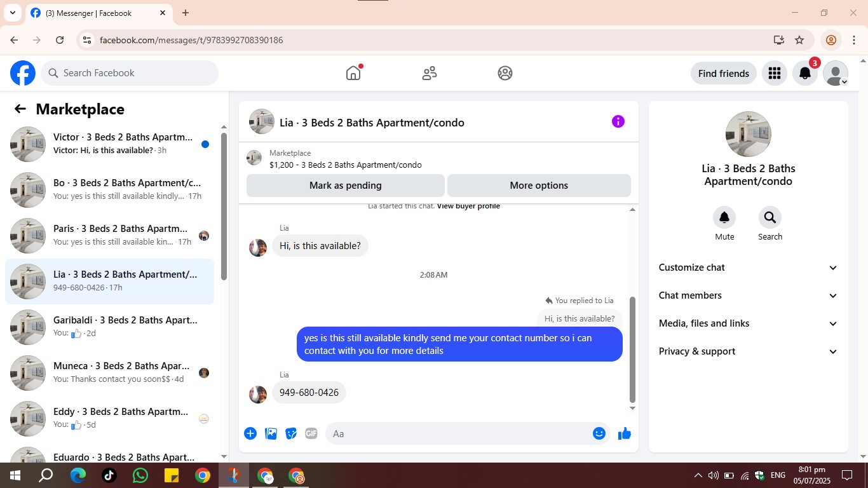Image resolution: width=868 pixels, height=488 pixels.
Task: Open a new browser tab
Action: click(x=186, y=13)
